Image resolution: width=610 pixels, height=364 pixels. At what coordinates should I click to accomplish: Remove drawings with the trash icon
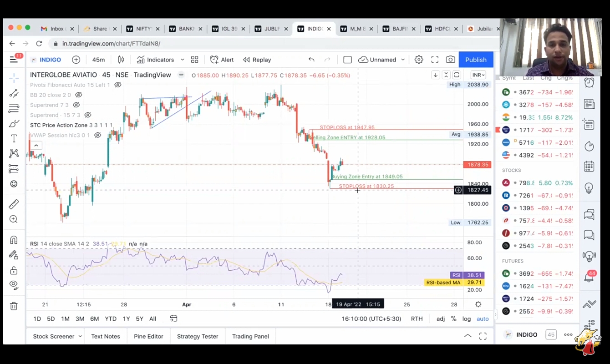tap(14, 306)
